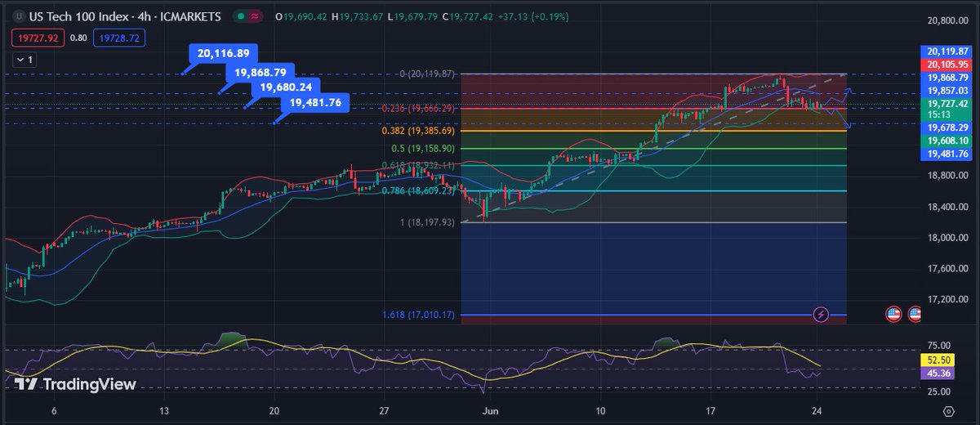Image resolution: width=980 pixels, height=425 pixels.
Task: Click the 0.80 spread value
Action: click(x=78, y=38)
